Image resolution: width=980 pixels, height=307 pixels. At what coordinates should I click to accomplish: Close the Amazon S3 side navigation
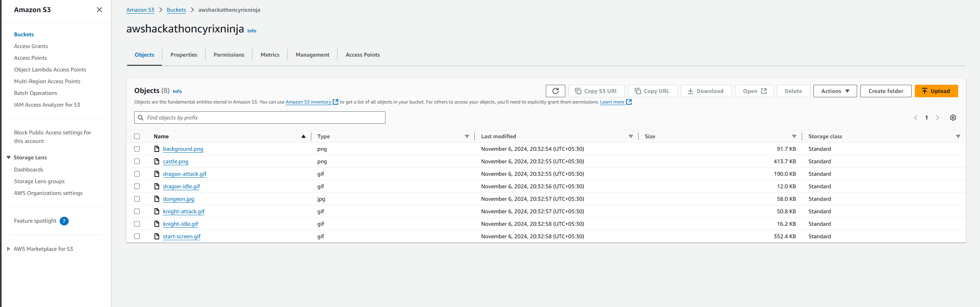click(x=99, y=10)
